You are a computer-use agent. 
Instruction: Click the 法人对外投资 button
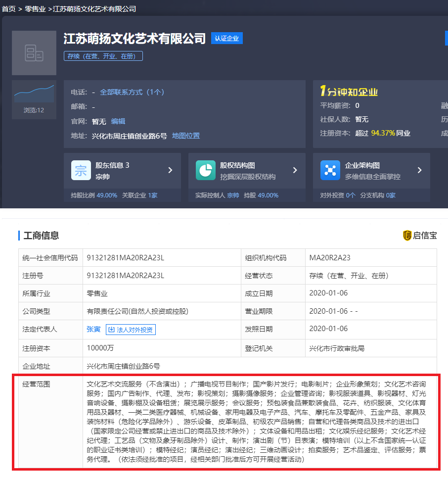point(131,330)
